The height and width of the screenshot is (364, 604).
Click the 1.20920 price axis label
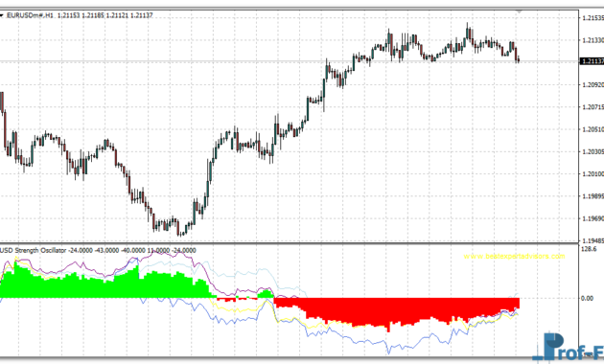pyautogui.click(x=592, y=84)
